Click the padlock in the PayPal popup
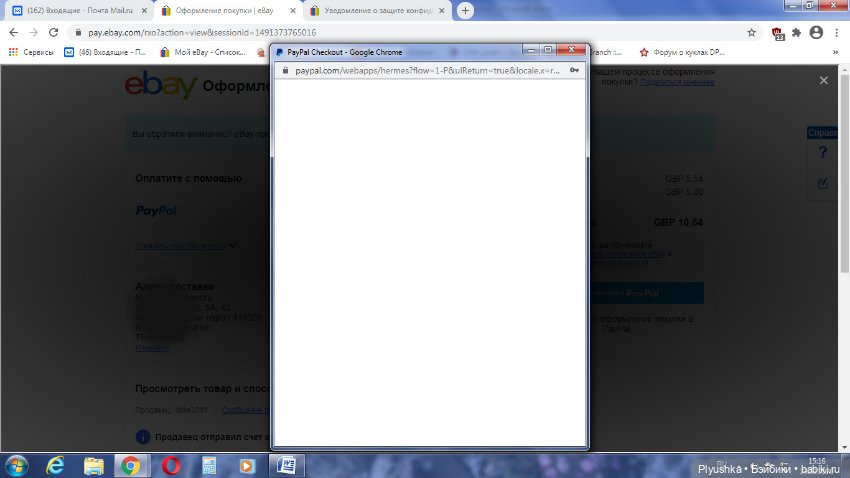The height and width of the screenshot is (478, 850). tap(285, 70)
